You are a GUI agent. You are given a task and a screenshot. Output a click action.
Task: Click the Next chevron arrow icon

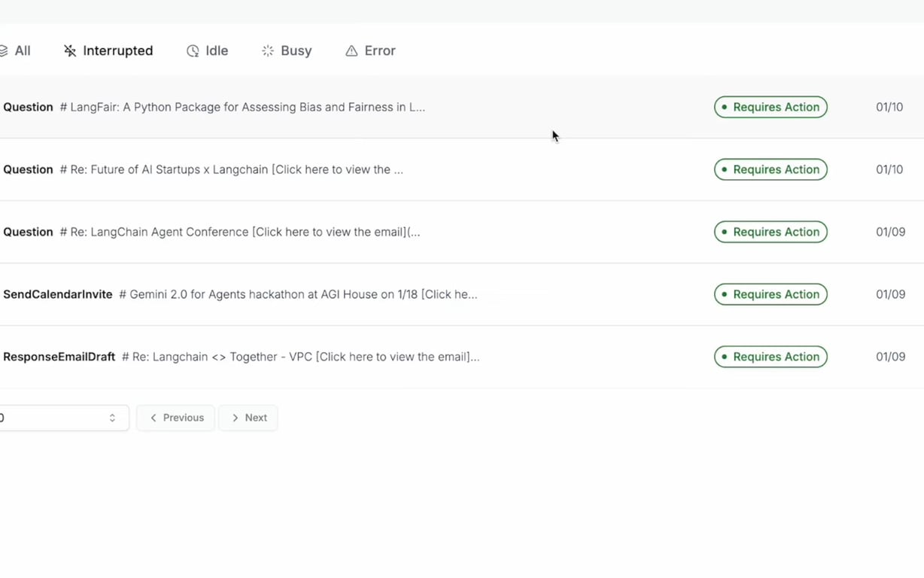(x=235, y=418)
